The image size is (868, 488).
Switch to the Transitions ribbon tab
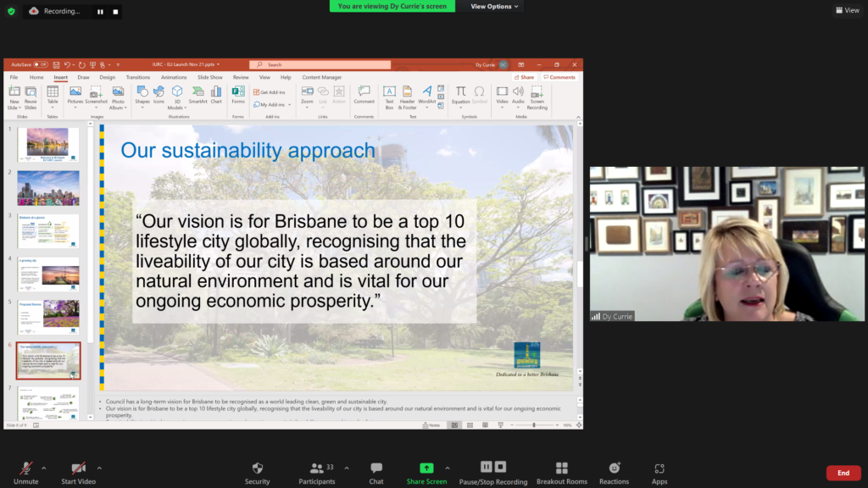coord(137,77)
